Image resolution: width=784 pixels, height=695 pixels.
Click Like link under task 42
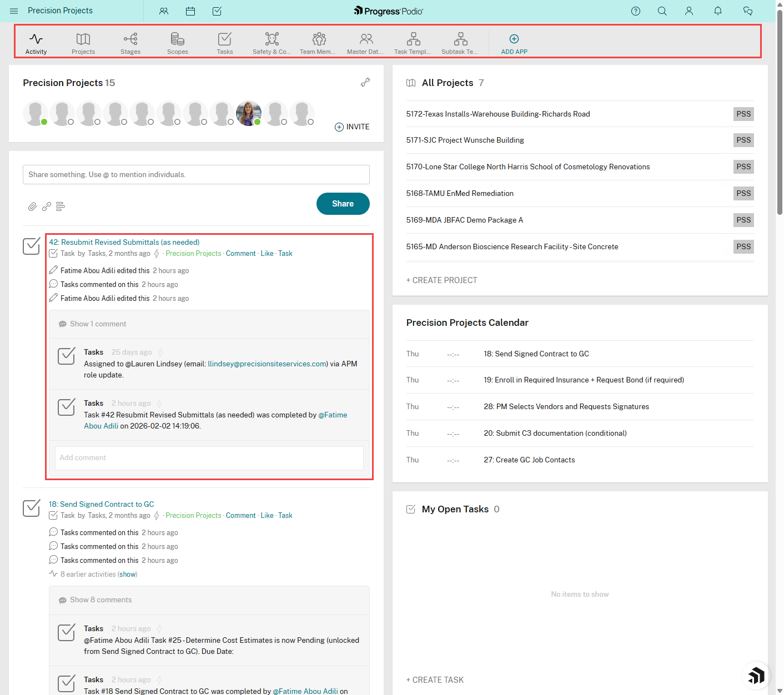pyautogui.click(x=267, y=253)
